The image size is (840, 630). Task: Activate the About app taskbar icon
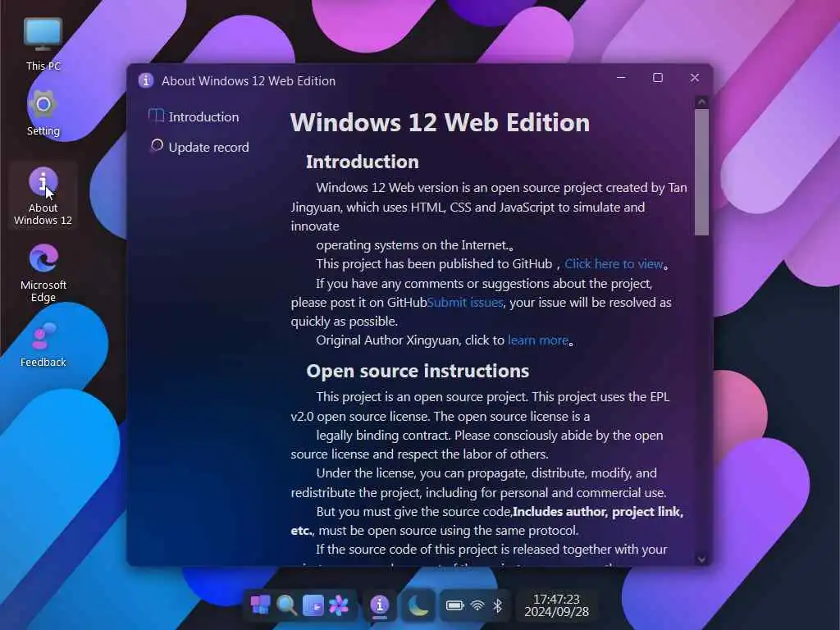coord(380,605)
